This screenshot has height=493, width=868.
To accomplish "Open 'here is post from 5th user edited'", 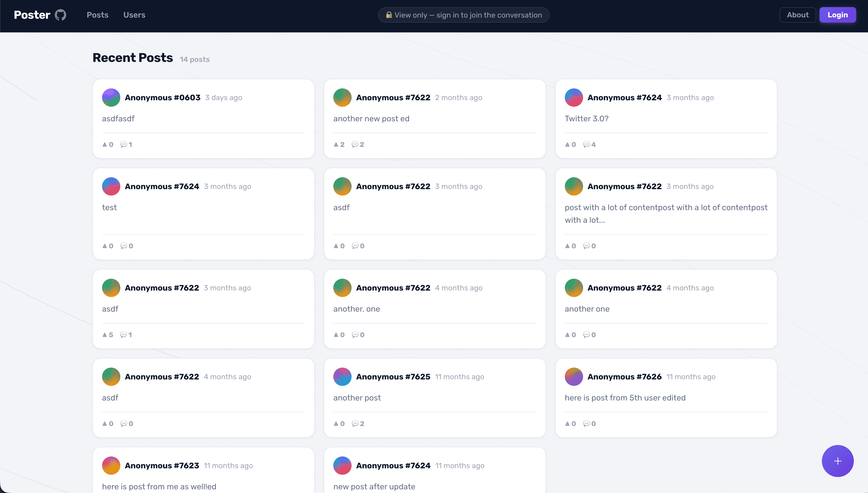I will tap(625, 398).
